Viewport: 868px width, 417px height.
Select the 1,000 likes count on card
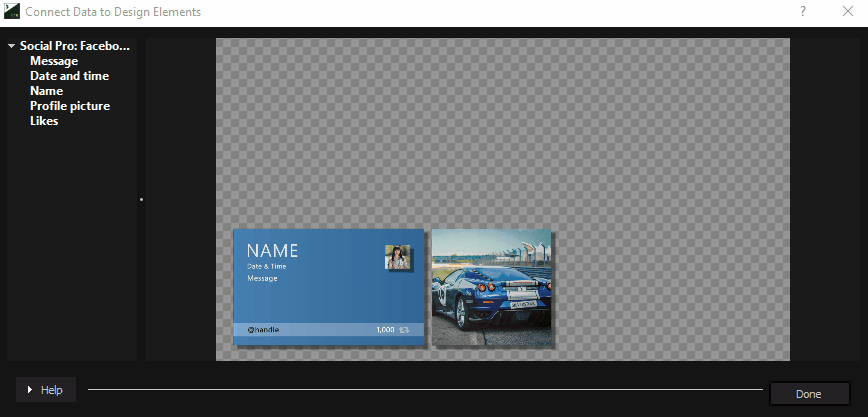(385, 329)
